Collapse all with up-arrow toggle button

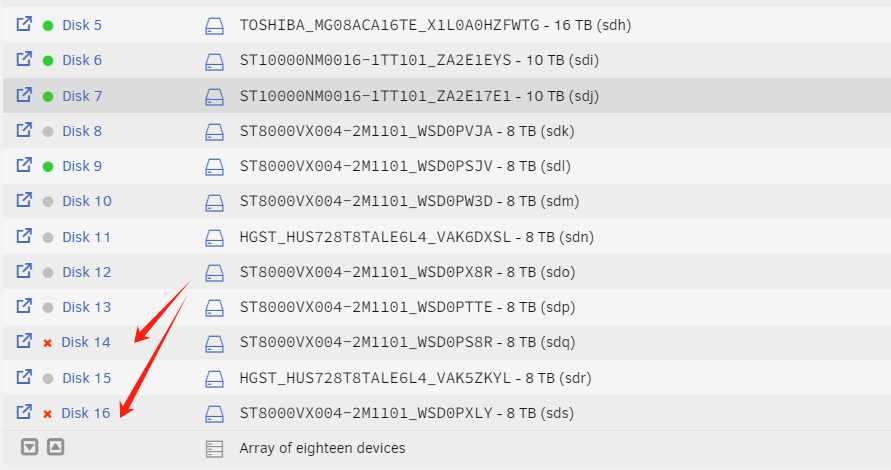pyautogui.click(x=55, y=447)
